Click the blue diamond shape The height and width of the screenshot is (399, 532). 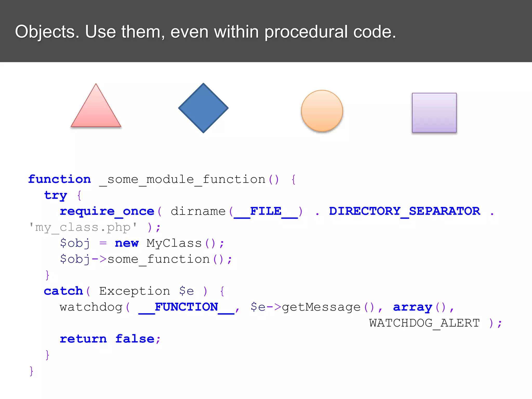tap(203, 108)
